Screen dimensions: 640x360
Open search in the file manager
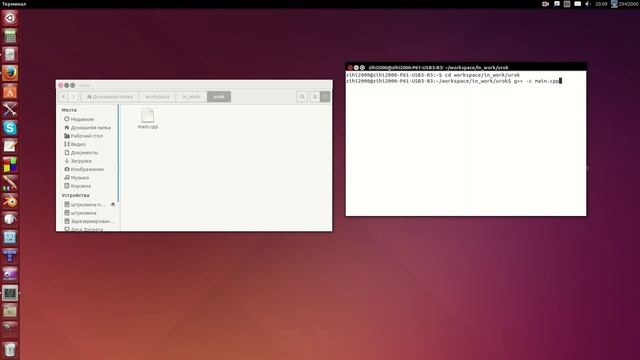302,97
